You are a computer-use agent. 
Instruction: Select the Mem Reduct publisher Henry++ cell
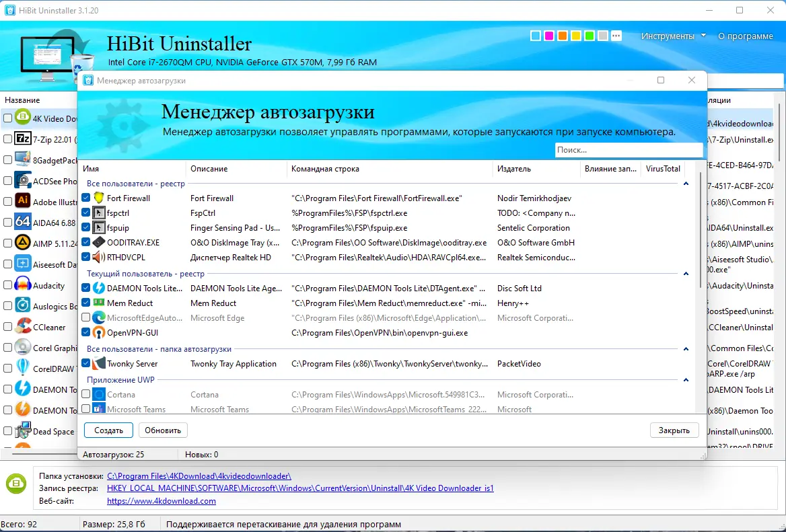[x=513, y=303]
